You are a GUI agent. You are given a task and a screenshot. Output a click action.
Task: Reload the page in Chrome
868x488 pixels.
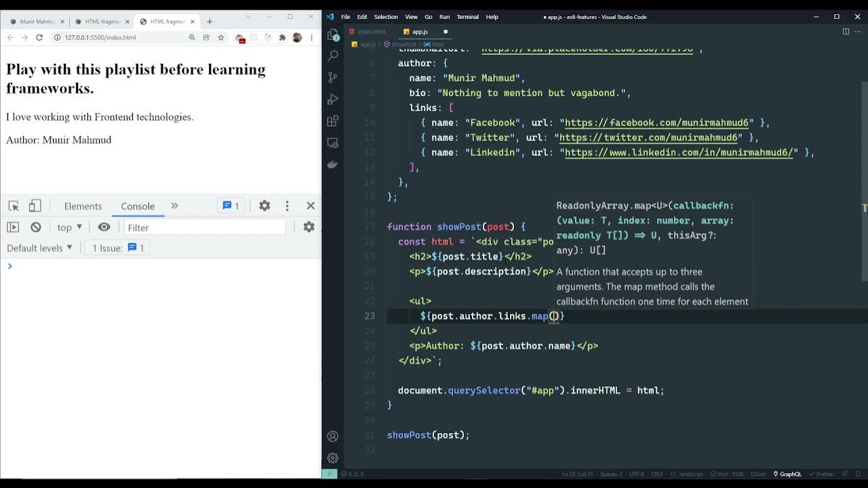click(39, 37)
